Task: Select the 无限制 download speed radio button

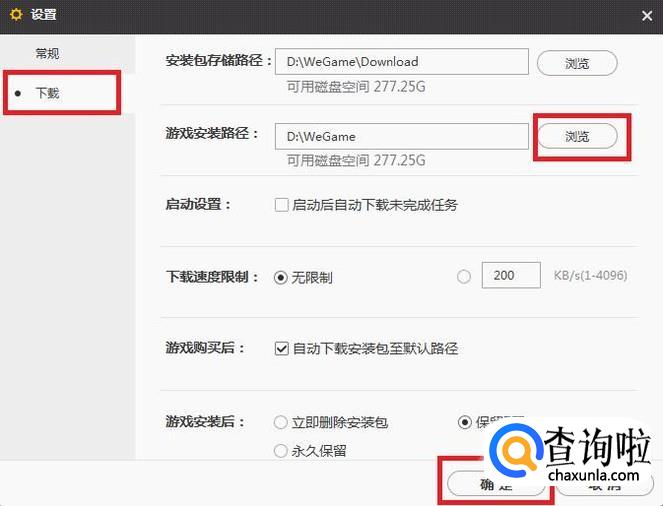Action: pos(281,278)
